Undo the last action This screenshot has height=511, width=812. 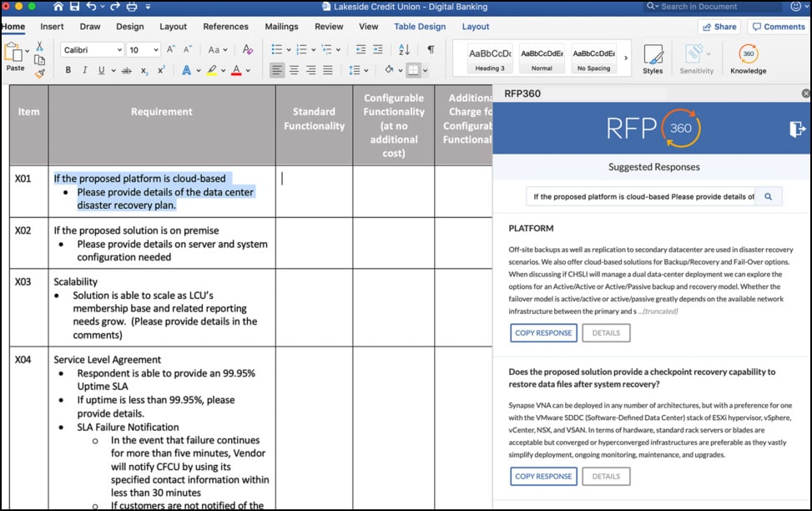coord(92,7)
